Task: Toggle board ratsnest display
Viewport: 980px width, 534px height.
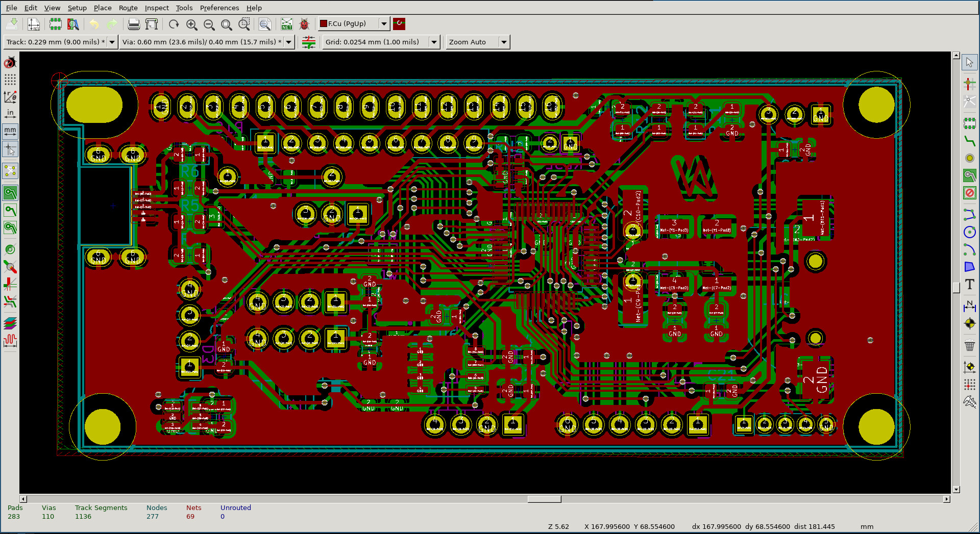Action: point(10,171)
